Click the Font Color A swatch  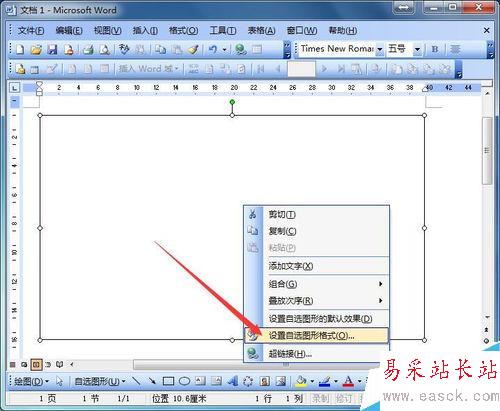pyautogui.click(x=348, y=381)
